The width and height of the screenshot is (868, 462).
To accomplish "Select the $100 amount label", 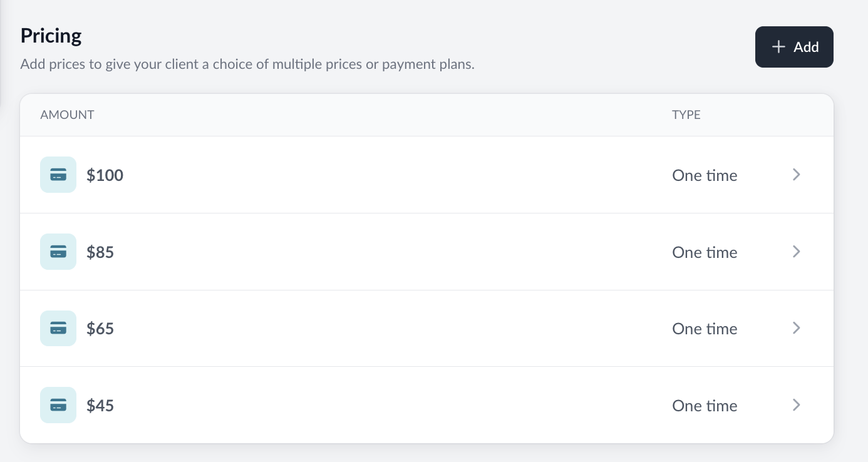I will coord(105,175).
